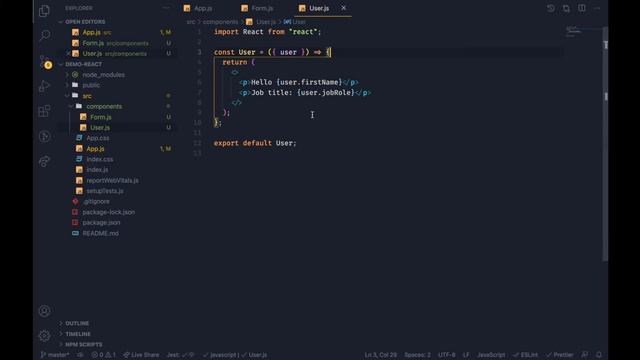Open package-lock.json in the file tree
The width and height of the screenshot is (640, 360).
108,212
